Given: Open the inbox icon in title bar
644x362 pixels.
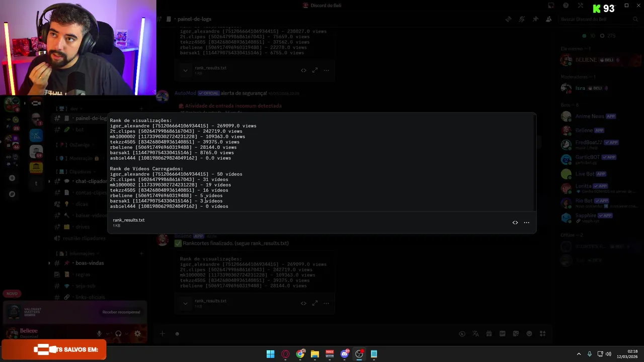Looking at the screenshot, I should pos(551,6).
